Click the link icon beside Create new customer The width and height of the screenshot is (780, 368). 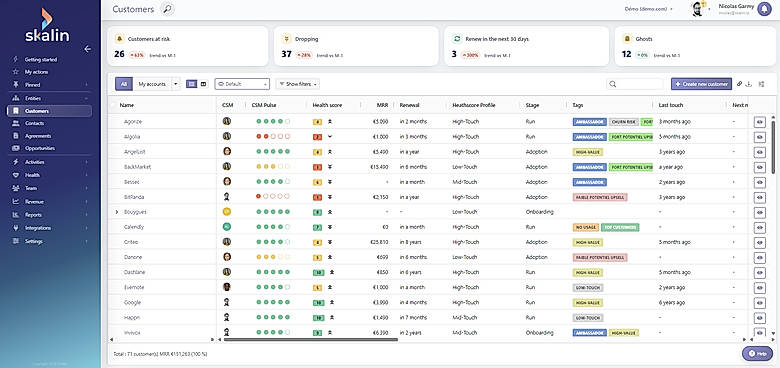coord(739,84)
